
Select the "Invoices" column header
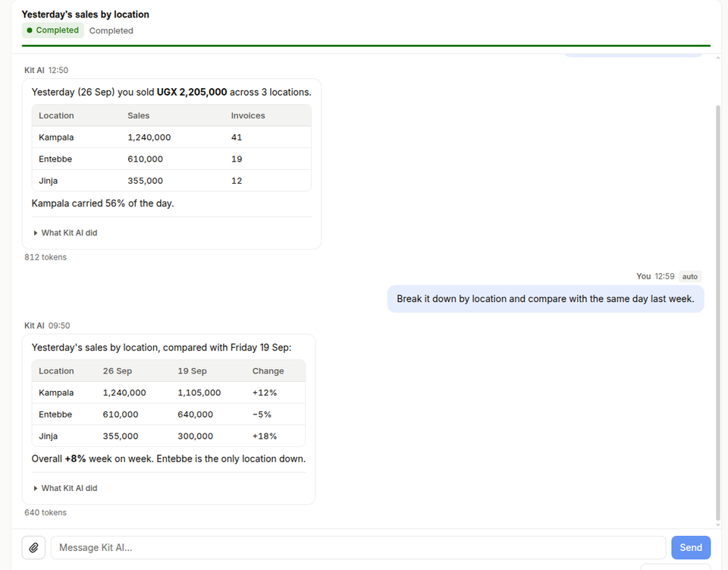click(x=248, y=115)
